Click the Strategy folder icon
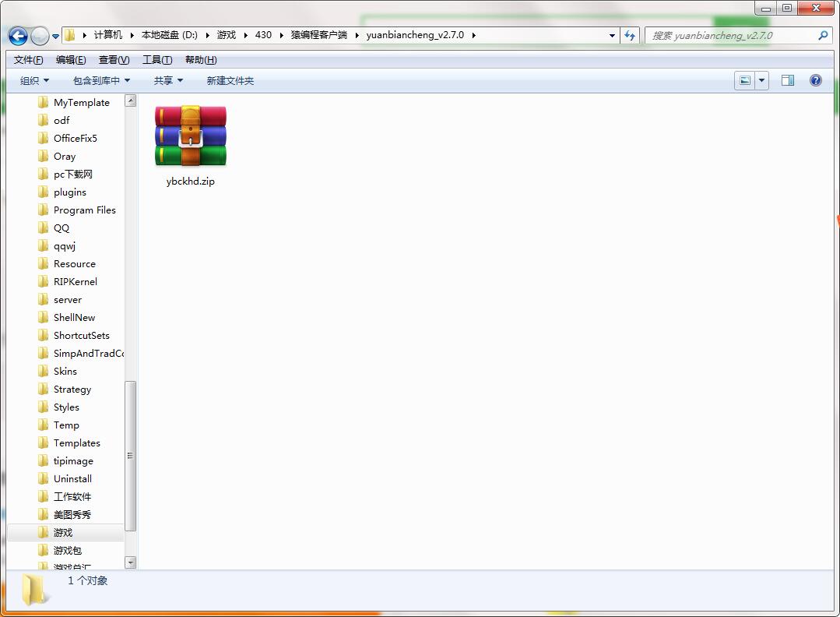This screenshot has height=617, width=840. click(44, 390)
